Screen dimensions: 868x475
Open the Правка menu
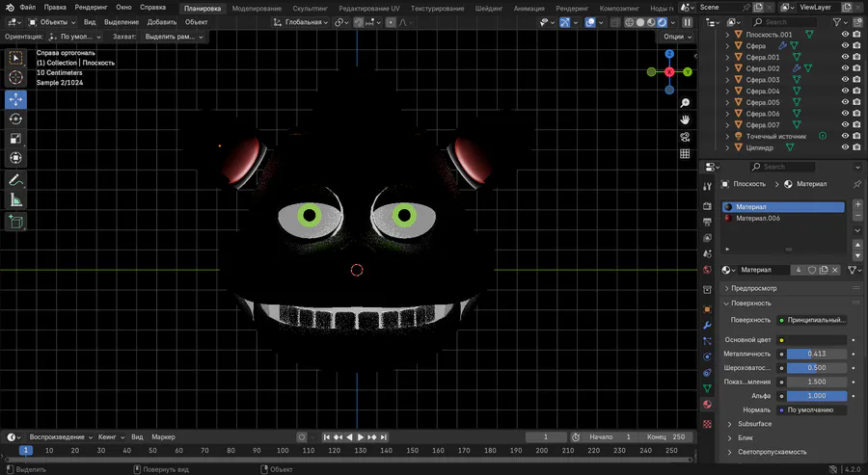click(55, 8)
